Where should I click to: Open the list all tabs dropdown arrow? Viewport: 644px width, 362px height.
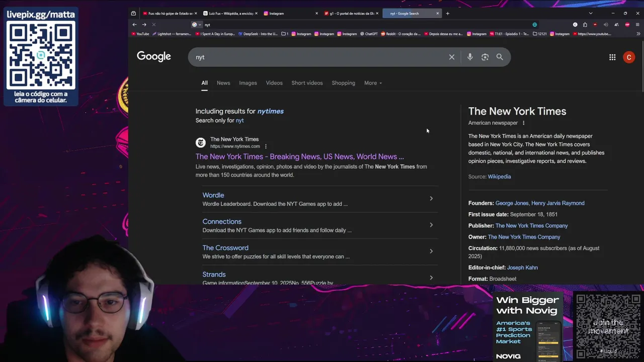point(591,14)
